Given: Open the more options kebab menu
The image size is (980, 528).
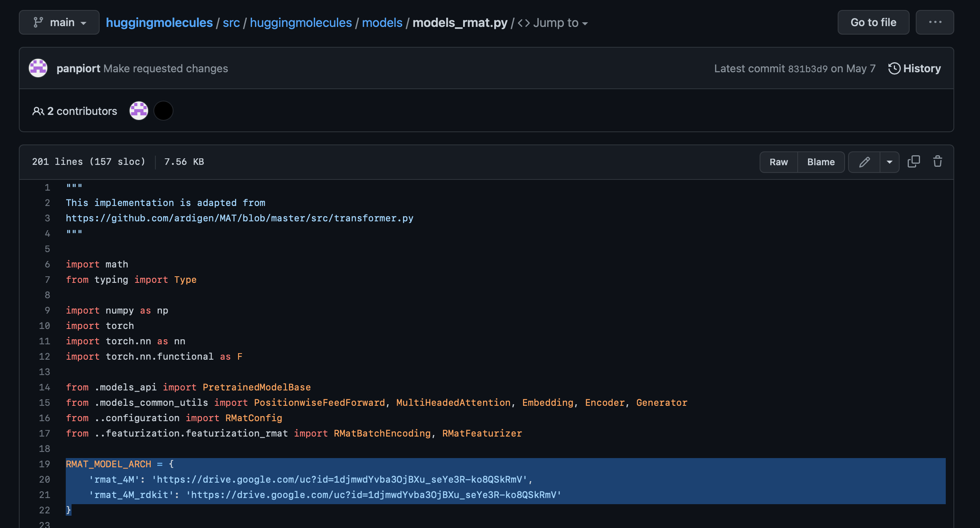Looking at the screenshot, I should 935,22.
